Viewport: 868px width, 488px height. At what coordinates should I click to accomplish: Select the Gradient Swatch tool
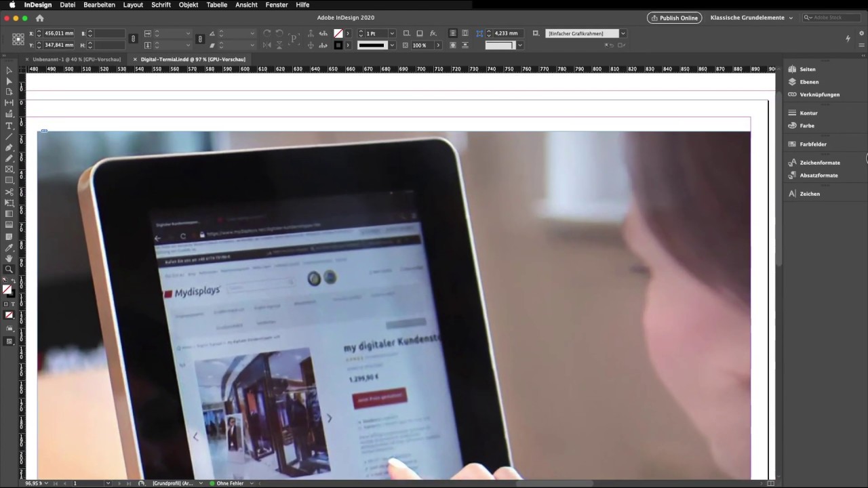[x=9, y=213]
